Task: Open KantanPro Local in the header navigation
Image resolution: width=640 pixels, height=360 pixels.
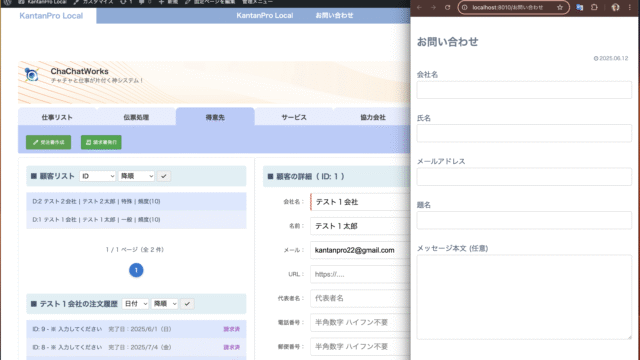Action: pos(264,16)
